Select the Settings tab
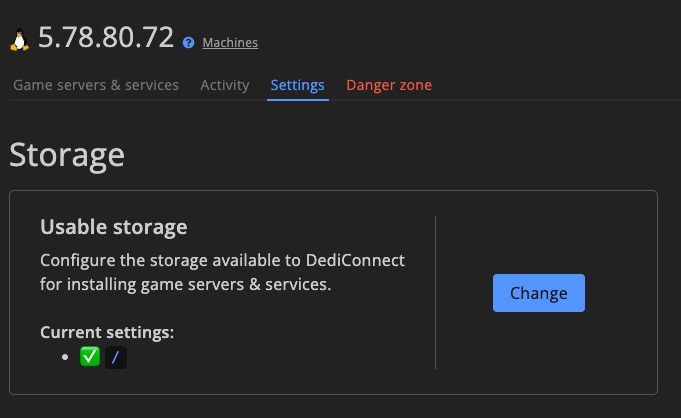This screenshot has height=418, width=681. coord(298,85)
